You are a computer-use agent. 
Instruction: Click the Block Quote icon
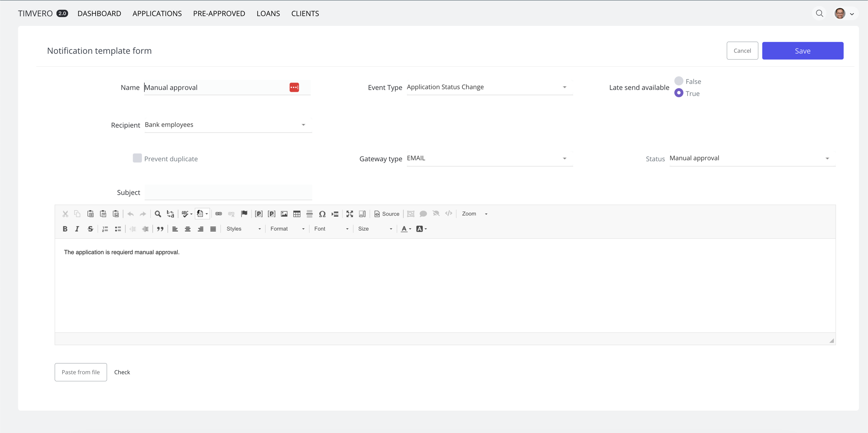(x=160, y=229)
